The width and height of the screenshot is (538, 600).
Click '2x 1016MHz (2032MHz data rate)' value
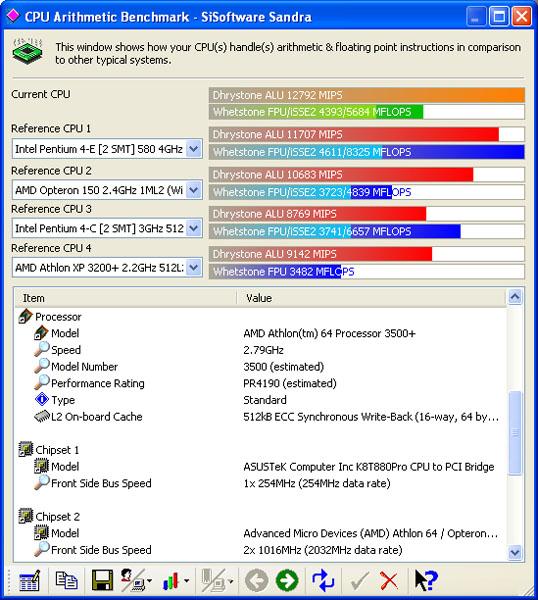tap(323, 550)
